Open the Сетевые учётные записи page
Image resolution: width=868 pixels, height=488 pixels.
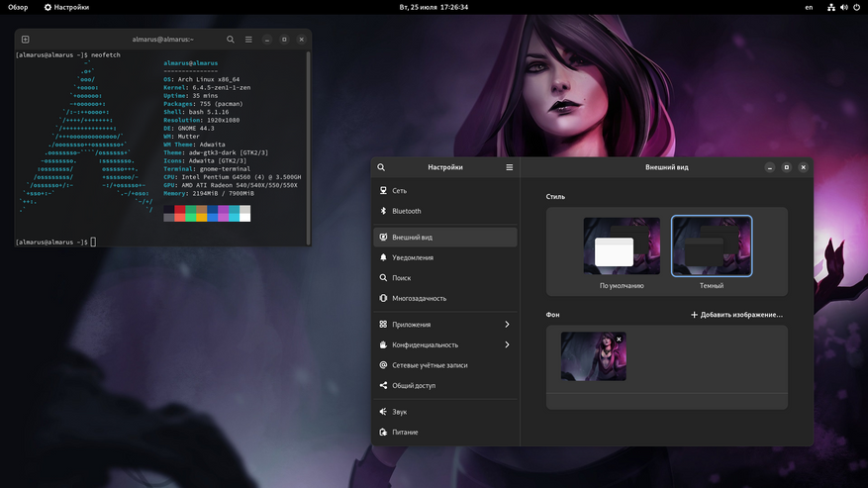pyautogui.click(x=445, y=365)
